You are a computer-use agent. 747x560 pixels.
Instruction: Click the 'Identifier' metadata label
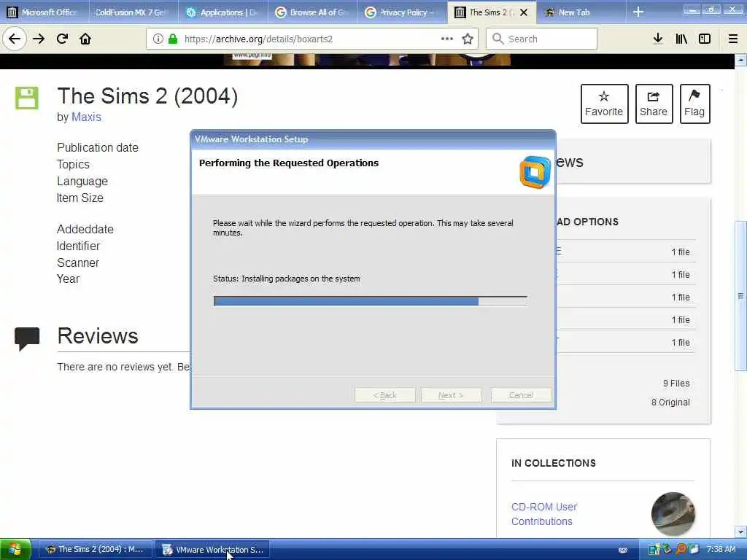pyautogui.click(x=78, y=246)
